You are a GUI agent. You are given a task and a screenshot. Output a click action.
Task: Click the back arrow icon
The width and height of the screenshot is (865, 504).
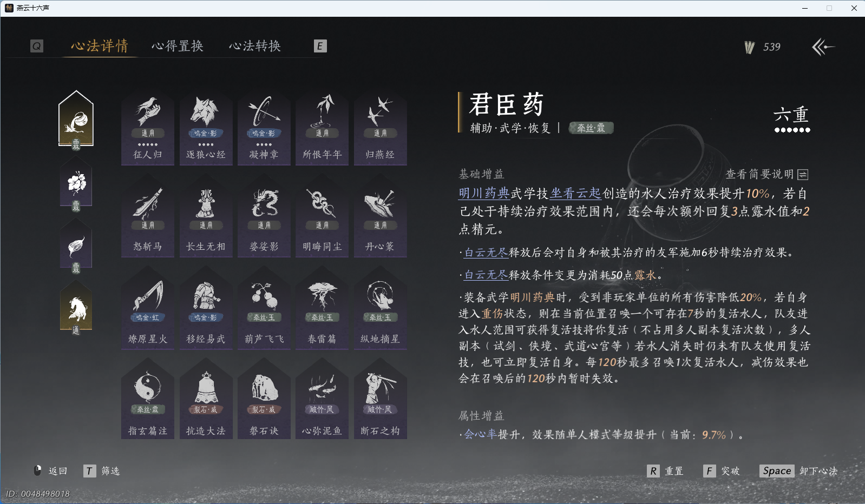[x=823, y=47]
